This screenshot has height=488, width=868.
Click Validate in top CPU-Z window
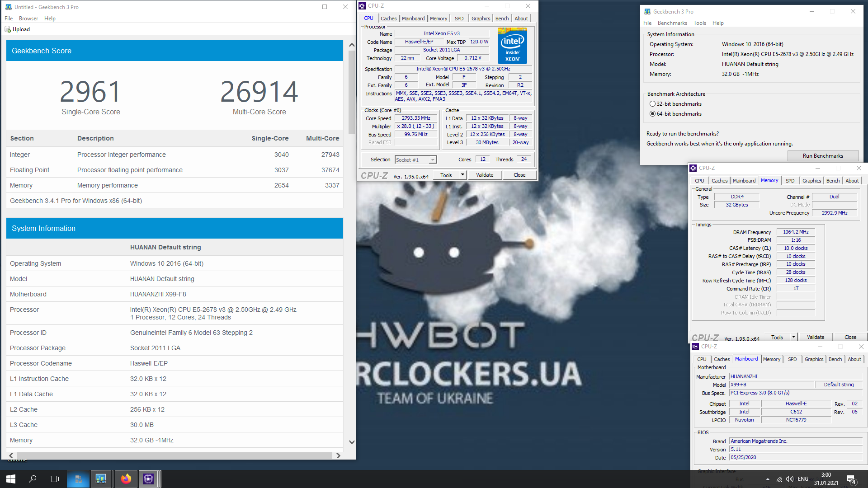point(485,175)
